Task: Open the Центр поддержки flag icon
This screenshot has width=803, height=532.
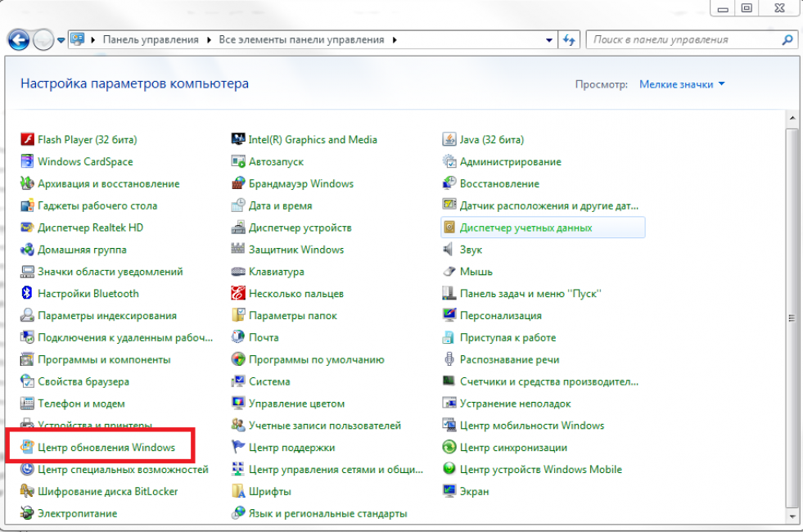Action: point(238,448)
